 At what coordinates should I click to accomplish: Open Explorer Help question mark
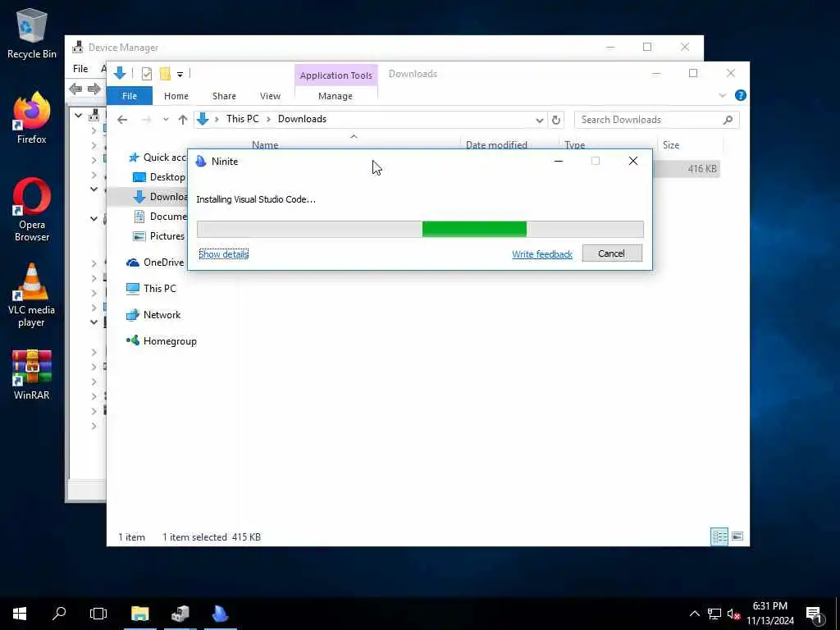pyautogui.click(x=741, y=95)
